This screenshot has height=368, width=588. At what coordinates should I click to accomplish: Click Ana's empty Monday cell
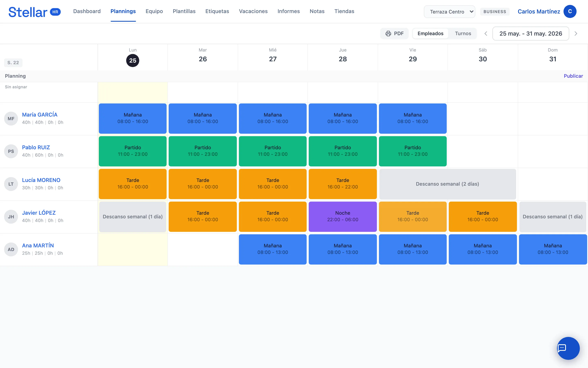pos(133,249)
